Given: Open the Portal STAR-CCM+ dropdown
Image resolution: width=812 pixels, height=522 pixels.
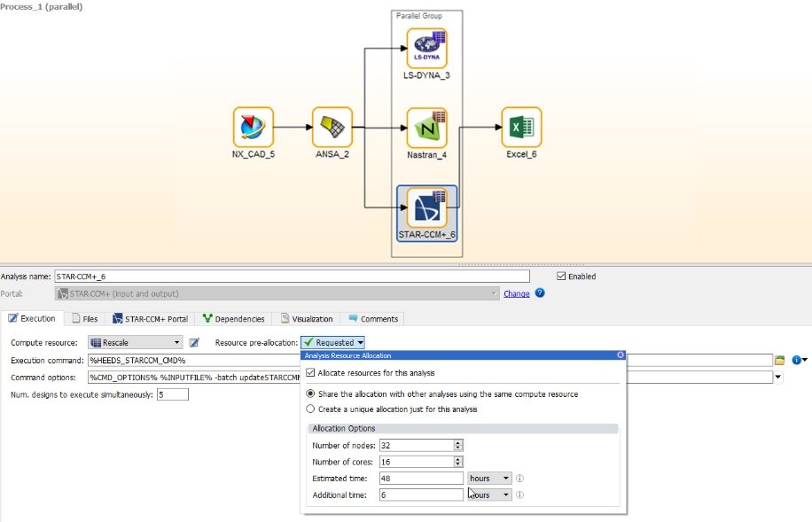Looking at the screenshot, I should 277,293.
